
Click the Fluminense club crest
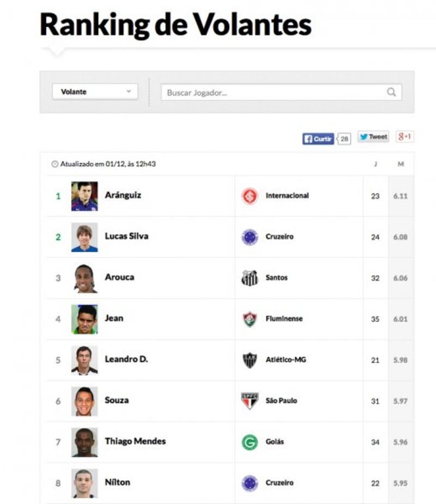tap(250, 319)
